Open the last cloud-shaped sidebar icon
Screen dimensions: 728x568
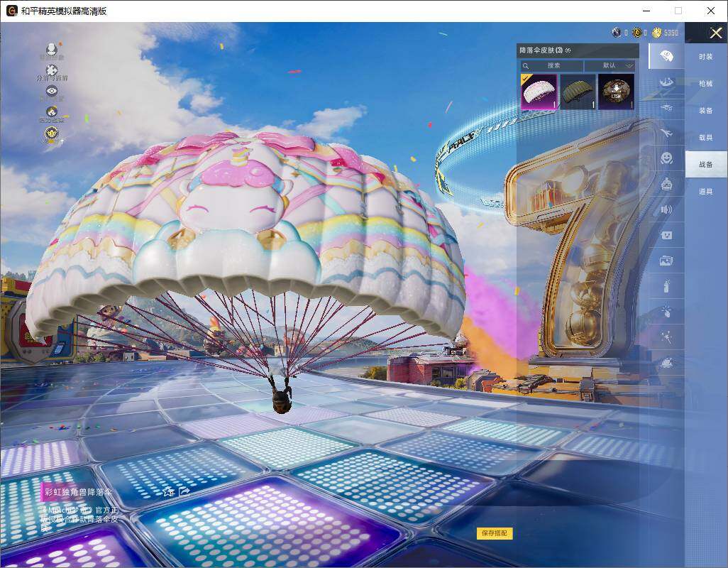(666, 362)
